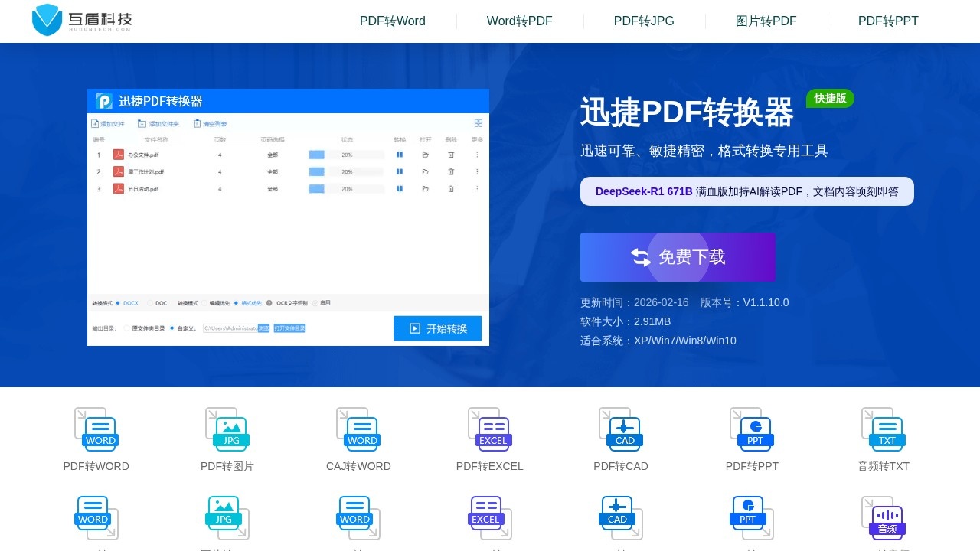The image size is (980, 551).
Task: Open the 更多 menu for 周工作计划.pdf
Action: tap(476, 171)
